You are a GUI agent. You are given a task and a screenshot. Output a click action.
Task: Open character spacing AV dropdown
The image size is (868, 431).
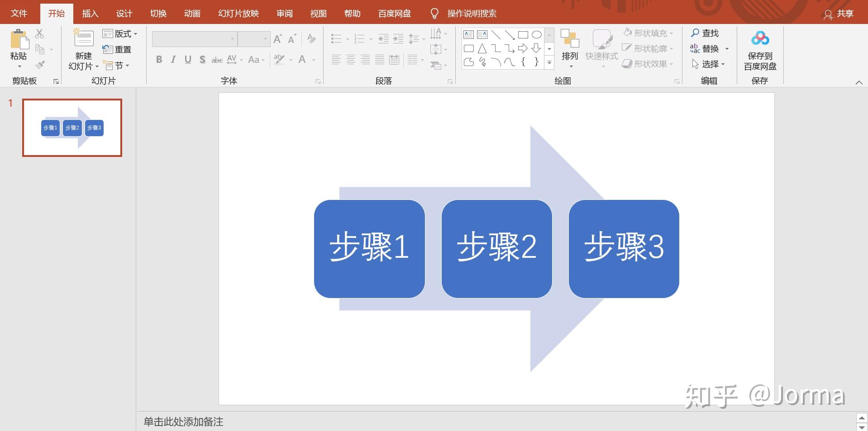pos(235,59)
